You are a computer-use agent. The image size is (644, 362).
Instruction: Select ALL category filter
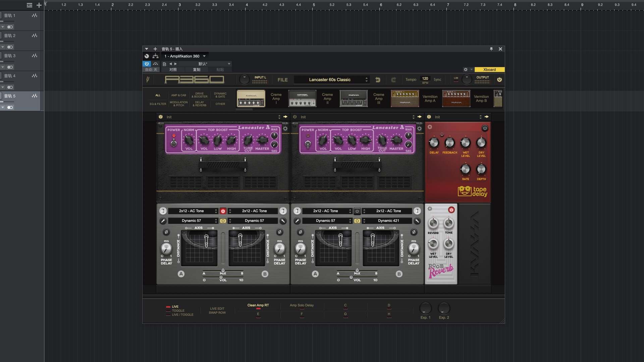(x=158, y=95)
